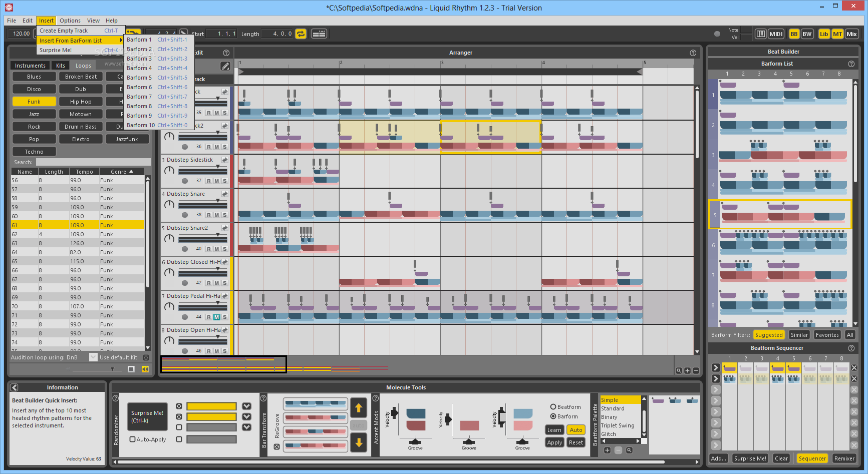Toggle the Mix mixer panel
The image size is (868, 474).
pyautogui.click(x=851, y=34)
